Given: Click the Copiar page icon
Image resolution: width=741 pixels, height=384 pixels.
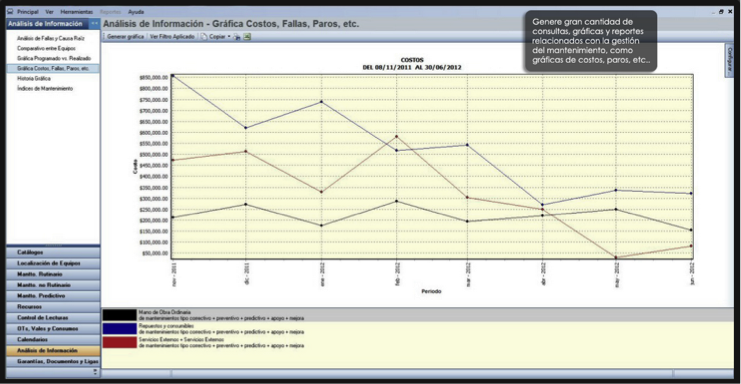Looking at the screenshot, I should (204, 36).
